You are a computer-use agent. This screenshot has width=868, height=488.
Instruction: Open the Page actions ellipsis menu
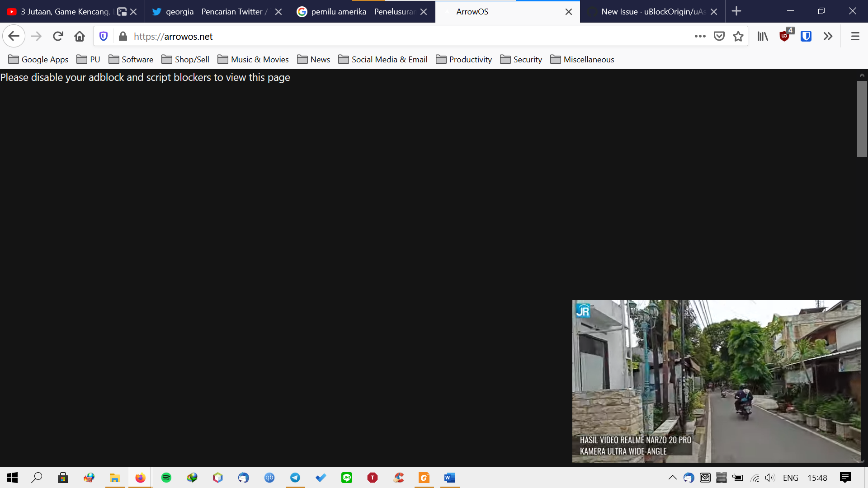(x=700, y=36)
